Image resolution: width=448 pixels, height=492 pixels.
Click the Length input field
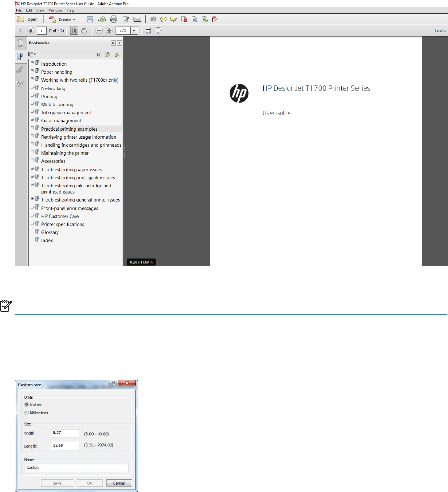pyautogui.click(x=65, y=446)
